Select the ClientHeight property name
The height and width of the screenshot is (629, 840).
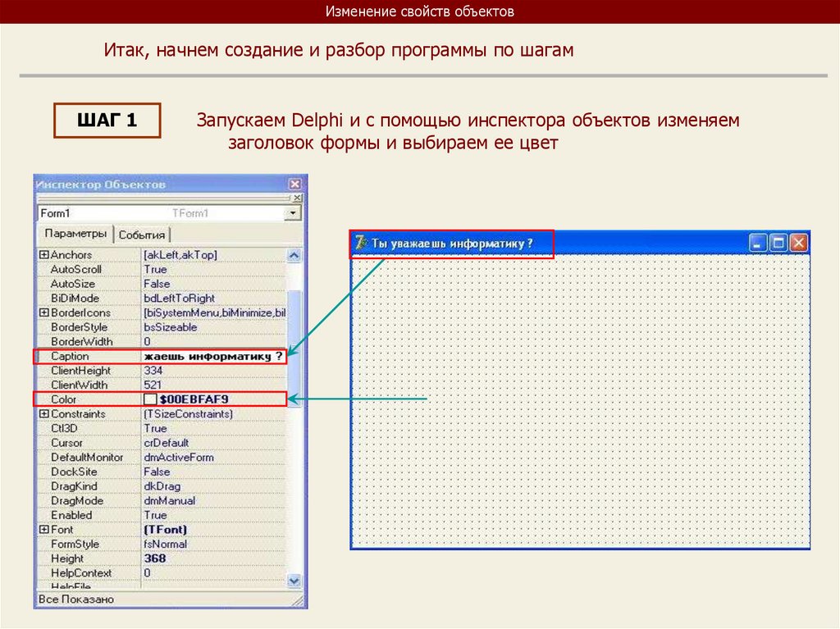[x=81, y=371]
